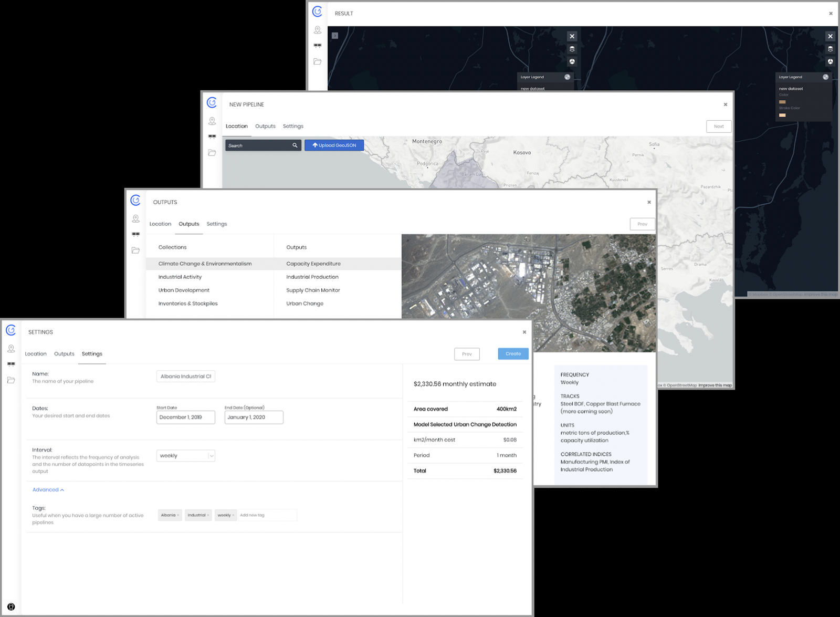
Task: Click the magnifier icon in the New Pipeline search box
Action: [x=295, y=145]
